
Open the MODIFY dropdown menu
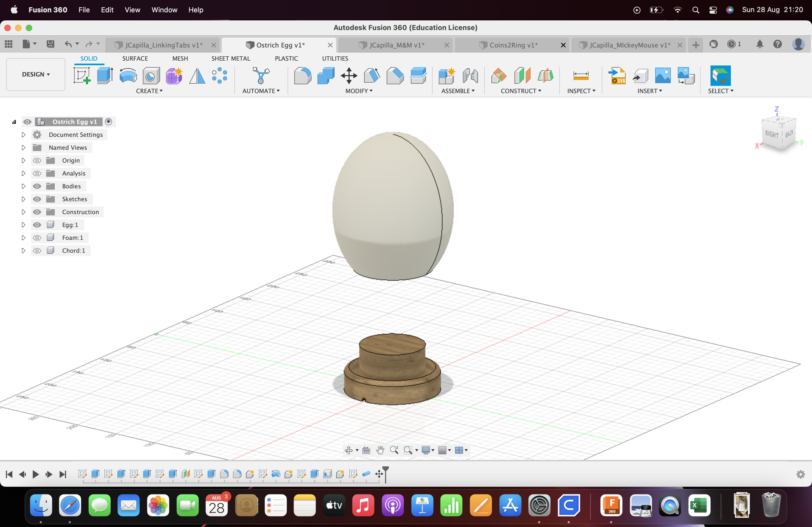point(358,91)
